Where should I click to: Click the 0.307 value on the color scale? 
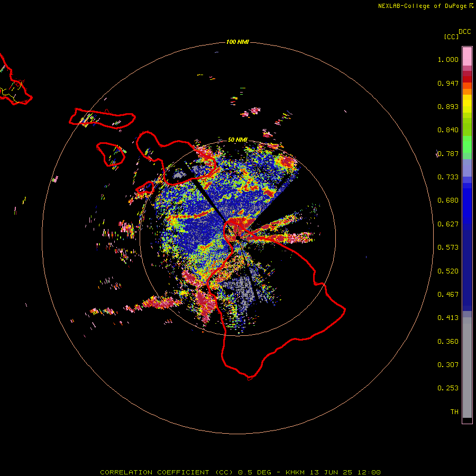[x=448, y=365]
